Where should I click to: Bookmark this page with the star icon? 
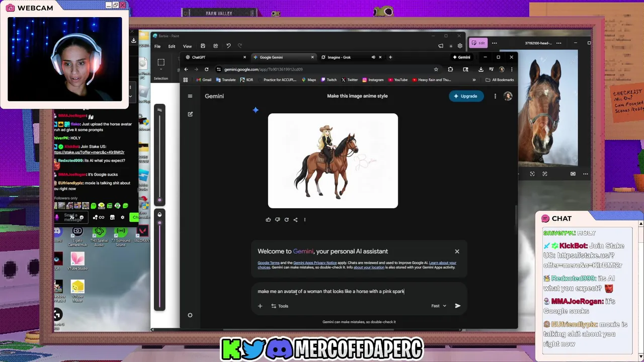(436, 69)
